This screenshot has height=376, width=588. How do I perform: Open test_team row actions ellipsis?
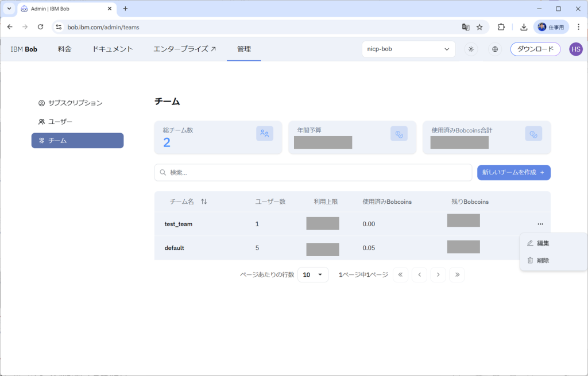540,224
